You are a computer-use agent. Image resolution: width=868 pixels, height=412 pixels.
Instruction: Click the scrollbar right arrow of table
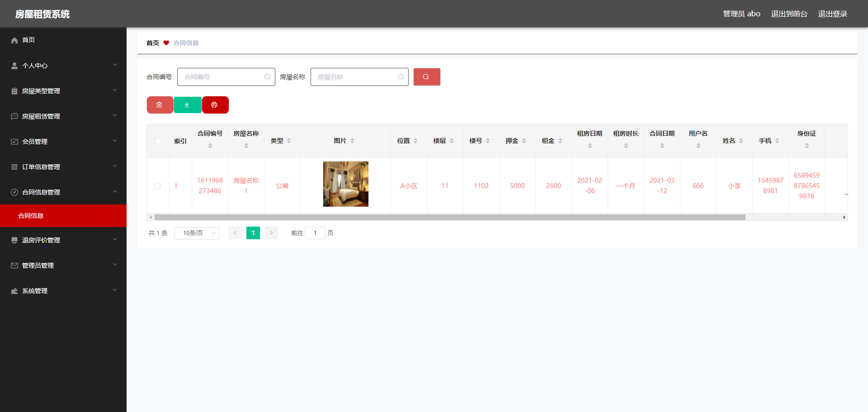pyautogui.click(x=844, y=218)
